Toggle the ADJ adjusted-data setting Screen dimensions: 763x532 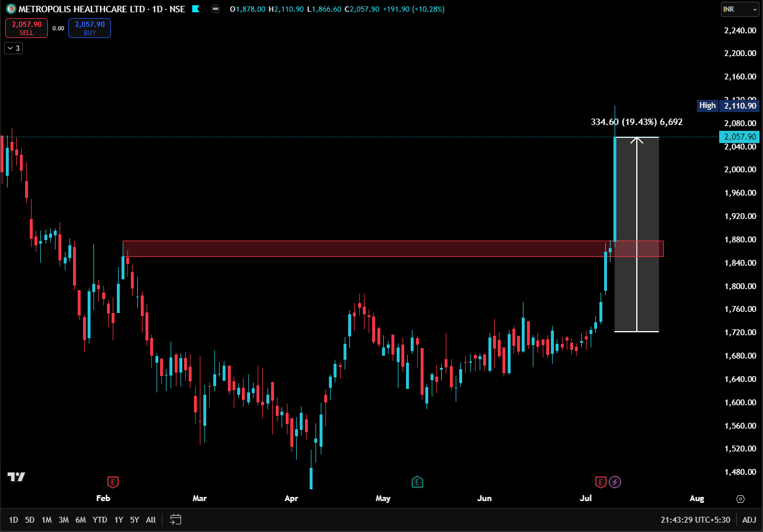pyautogui.click(x=749, y=519)
